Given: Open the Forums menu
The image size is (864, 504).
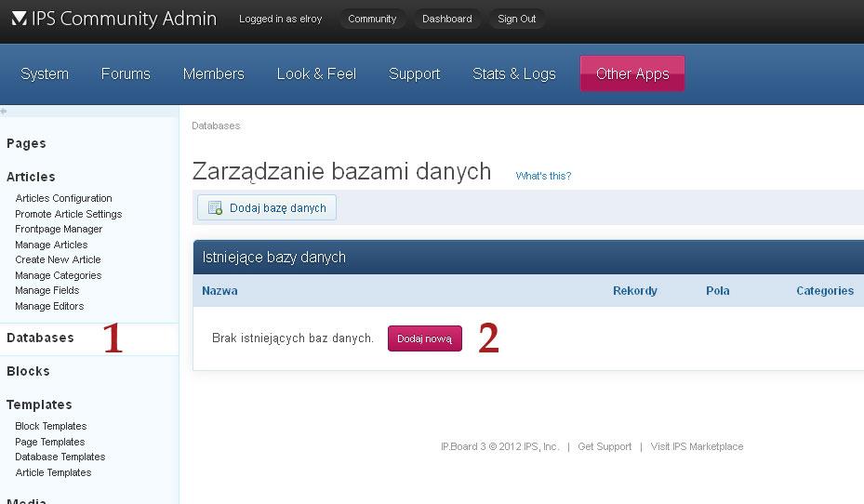Looking at the screenshot, I should [x=126, y=74].
